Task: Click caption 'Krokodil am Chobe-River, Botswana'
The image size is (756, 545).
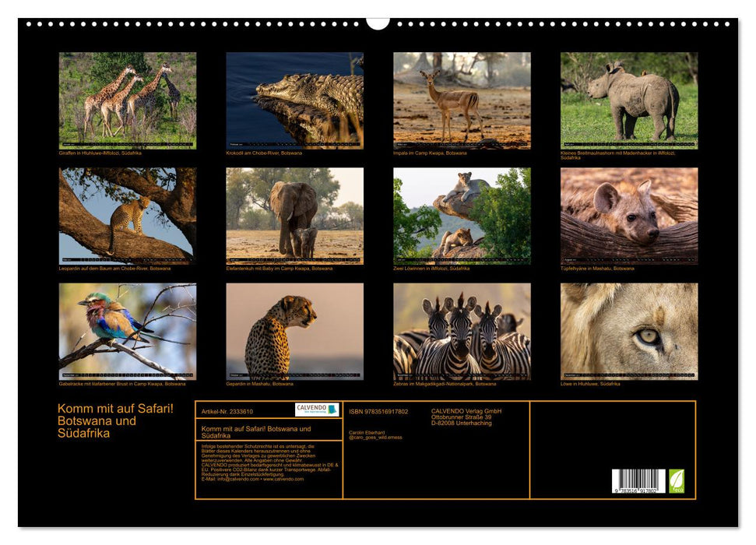Action: coord(264,153)
